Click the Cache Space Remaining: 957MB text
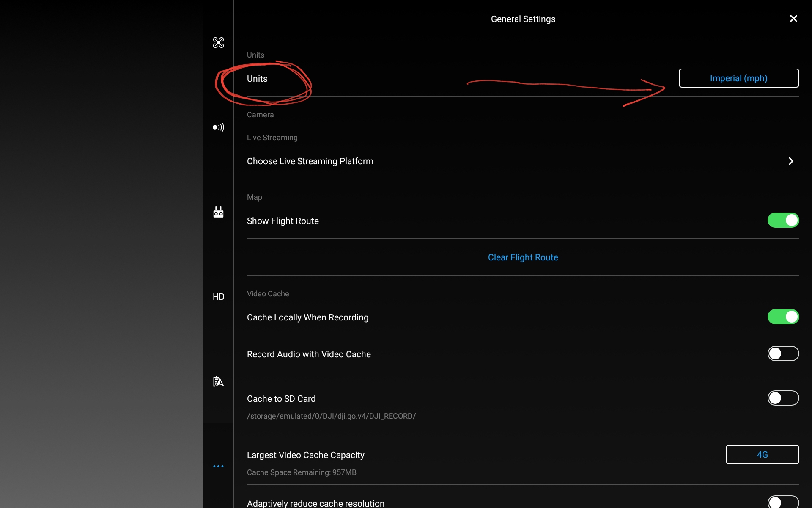812x508 pixels. click(302, 472)
